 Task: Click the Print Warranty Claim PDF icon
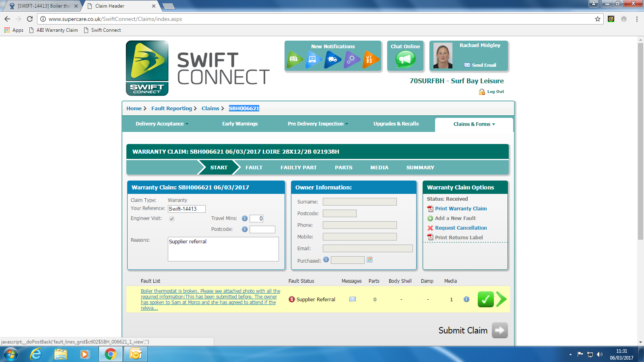pos(430,209)
